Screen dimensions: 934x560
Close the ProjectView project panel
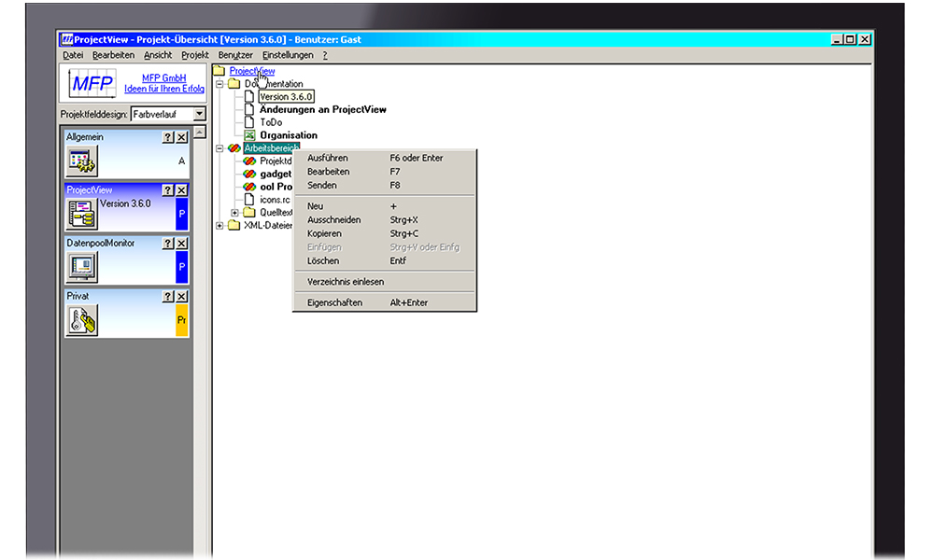182,189
